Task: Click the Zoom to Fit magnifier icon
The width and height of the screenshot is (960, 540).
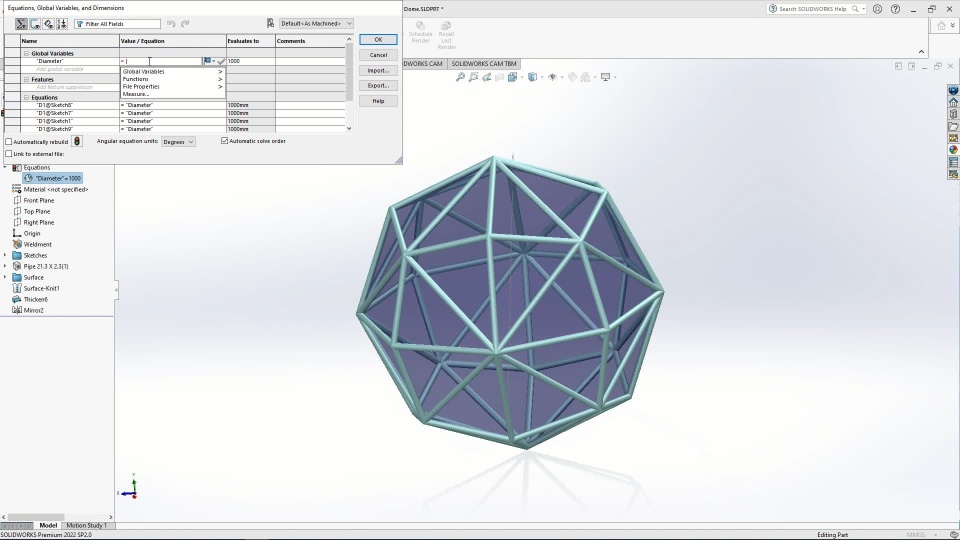Action: [x=460, y=77]
